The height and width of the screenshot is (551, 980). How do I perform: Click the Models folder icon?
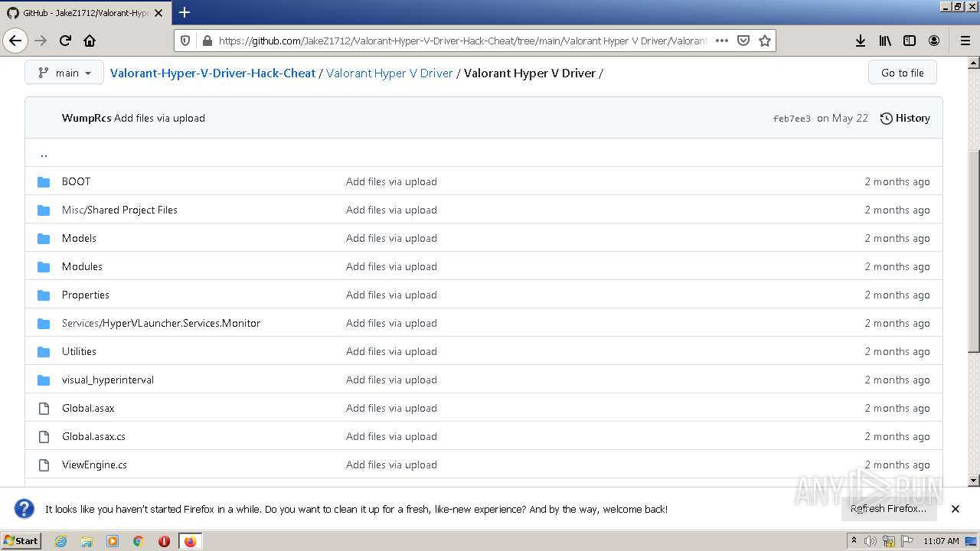tap(44, 238)
